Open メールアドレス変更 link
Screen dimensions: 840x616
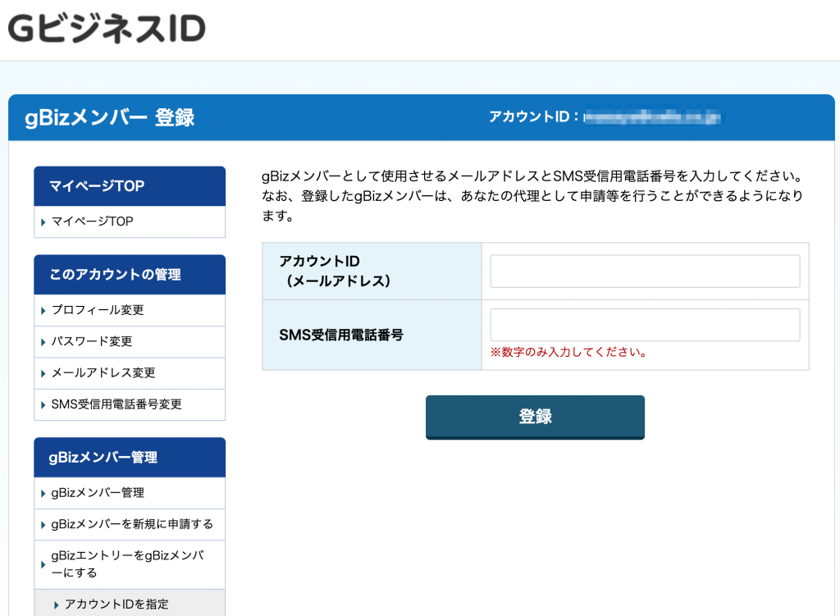pyautogui.click(x=130, y=373)
